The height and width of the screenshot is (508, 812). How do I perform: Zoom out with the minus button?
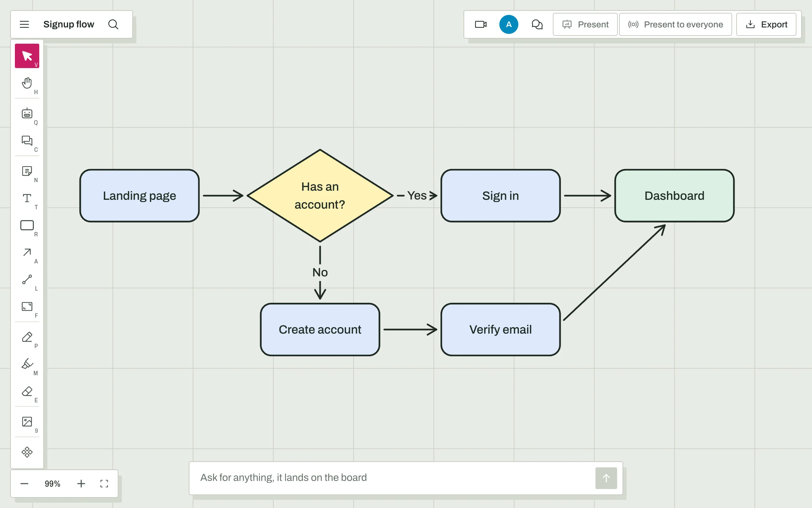pos(24,484)
